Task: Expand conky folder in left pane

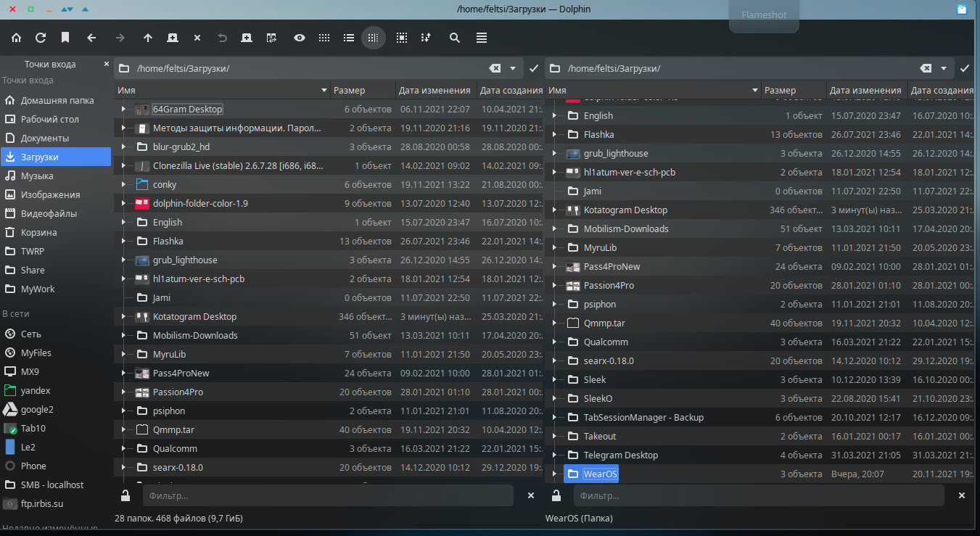Action: [123, 185]
